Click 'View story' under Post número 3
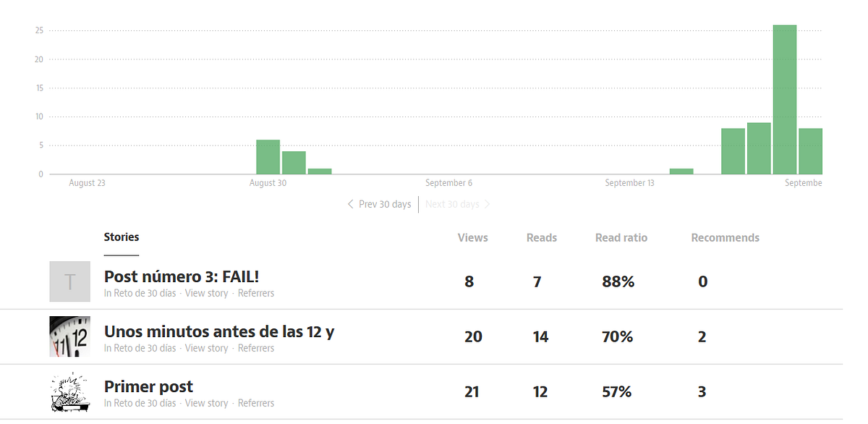868x424 pixels. pos(206,293)
